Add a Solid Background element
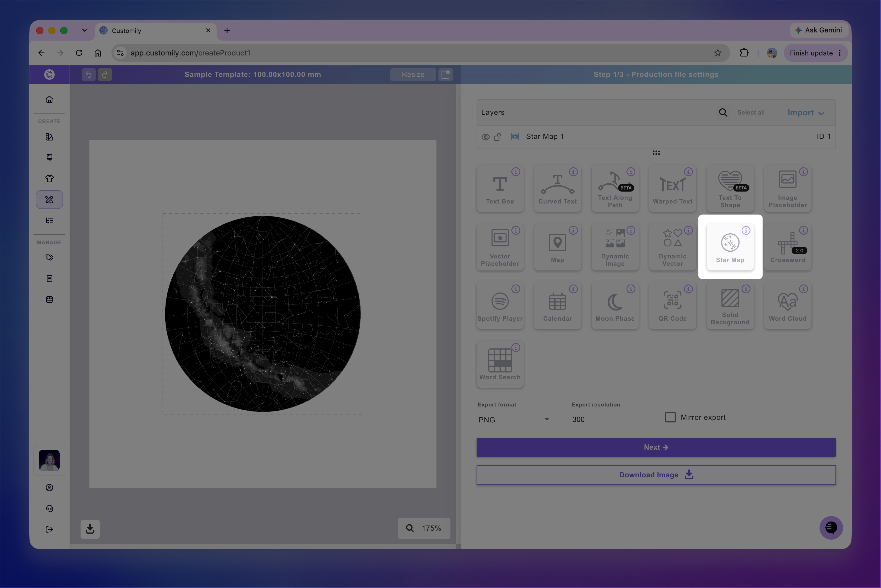 [730, 305]
